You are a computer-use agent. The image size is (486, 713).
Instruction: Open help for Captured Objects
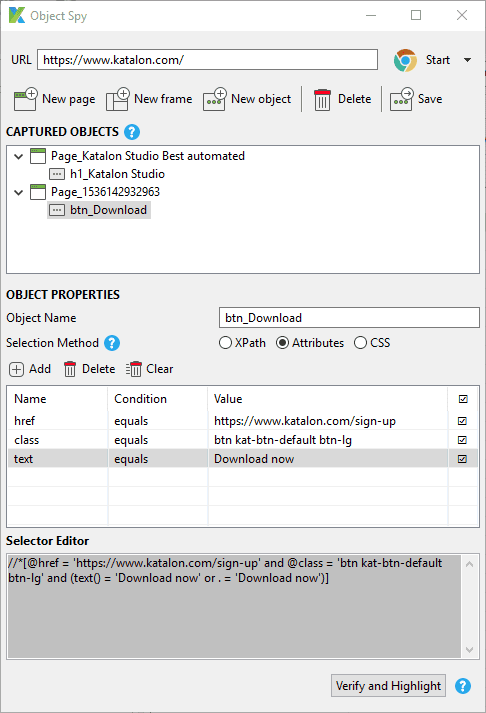tap(132, 132)
